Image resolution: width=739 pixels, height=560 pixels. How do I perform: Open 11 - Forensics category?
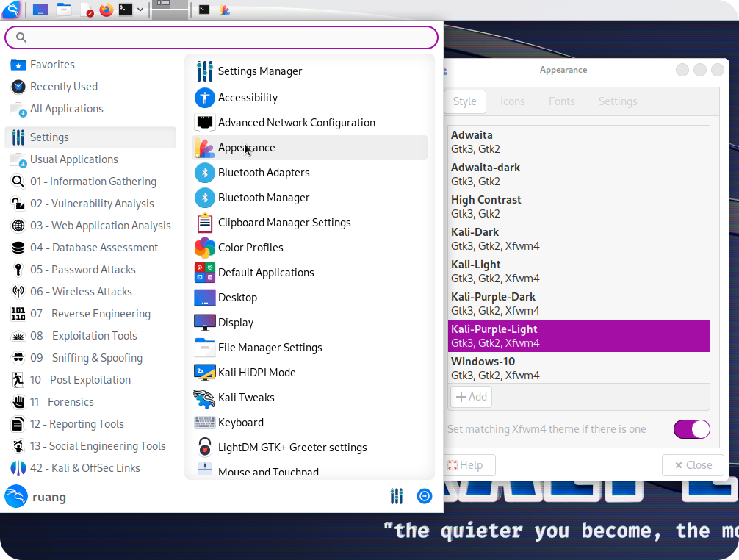tap(90, 402)
